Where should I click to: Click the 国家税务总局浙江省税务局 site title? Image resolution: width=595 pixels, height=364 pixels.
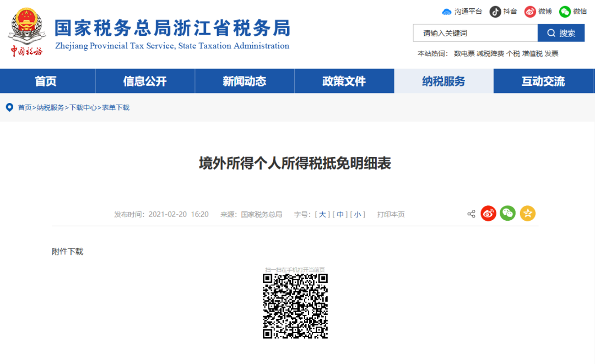172,28
